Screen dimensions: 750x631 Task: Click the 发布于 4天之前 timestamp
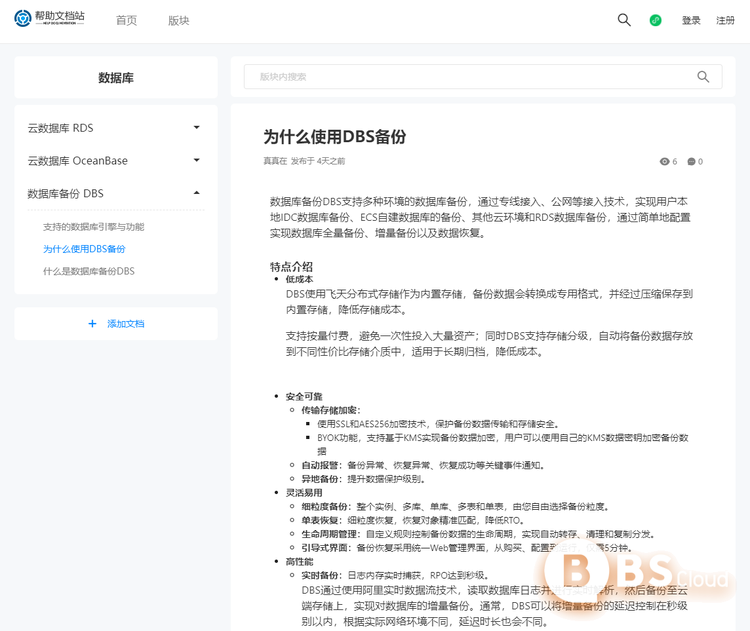(318, 161)
